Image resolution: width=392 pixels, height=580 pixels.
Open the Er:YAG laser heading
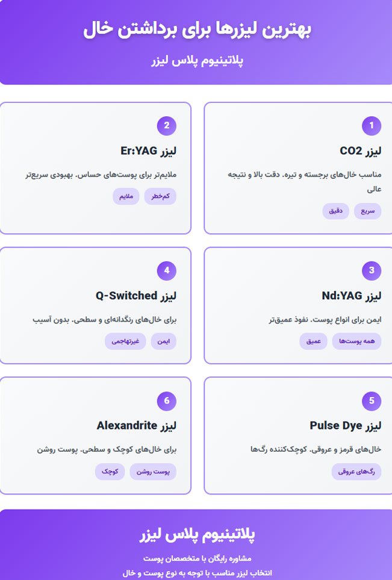tap(148, 151)
